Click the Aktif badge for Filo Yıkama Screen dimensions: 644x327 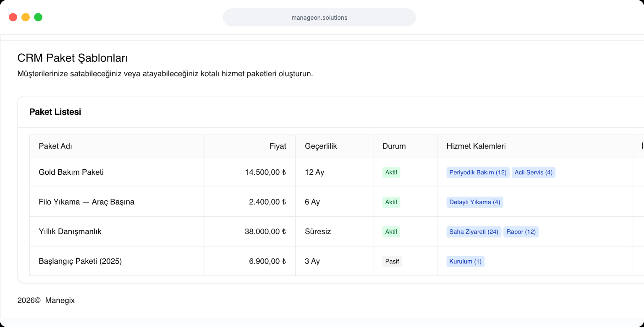point(391,202)
